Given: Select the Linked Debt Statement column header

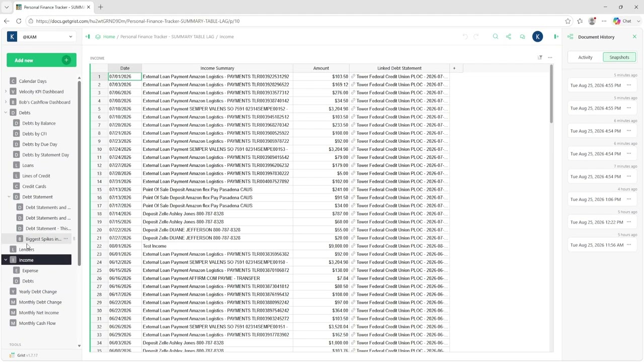Looking at the screenshot, I should [x=399, y=68].
